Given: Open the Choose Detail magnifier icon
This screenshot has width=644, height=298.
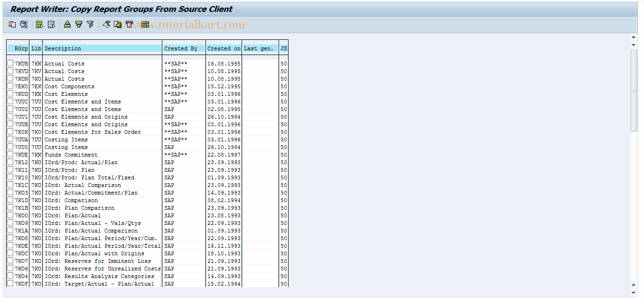Looking at the screenshot, I should tap(24, 24).
